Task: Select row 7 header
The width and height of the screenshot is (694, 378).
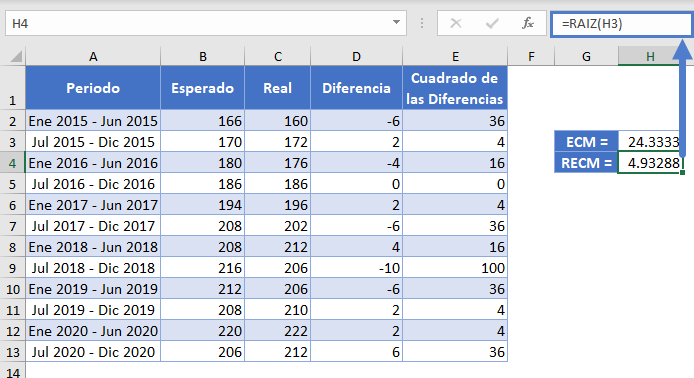Action: tap(12, 226)
